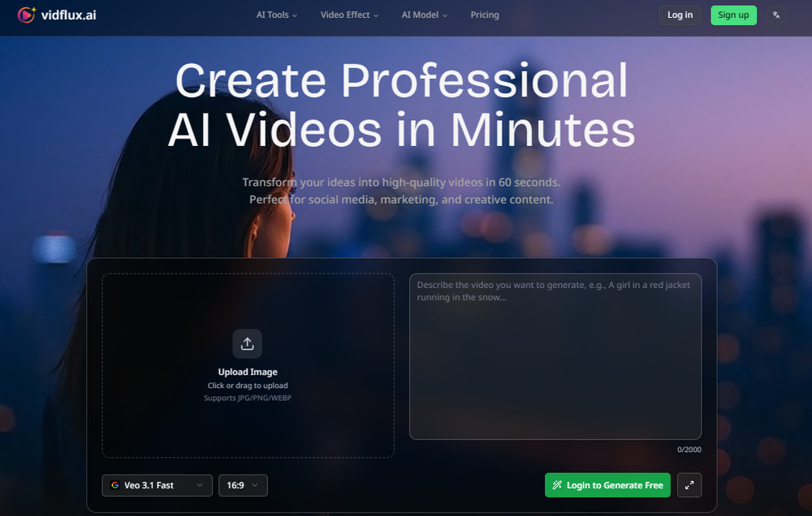Click the magic wand icon on generate button
The height and width of the screenshot is (516, 812).
[556, 485]
